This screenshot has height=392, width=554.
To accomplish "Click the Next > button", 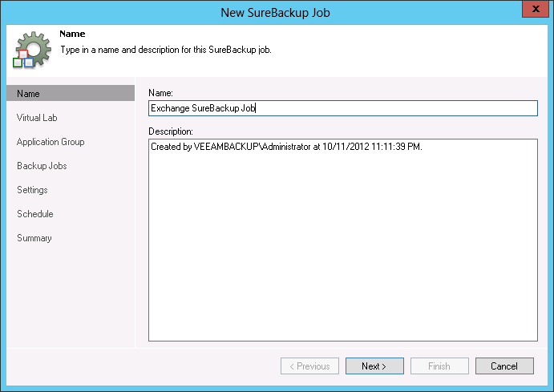I will 374,366.
